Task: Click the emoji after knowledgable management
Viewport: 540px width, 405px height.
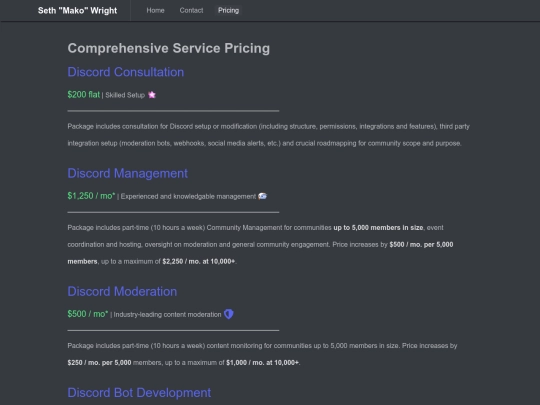Action: click(262, 196)
